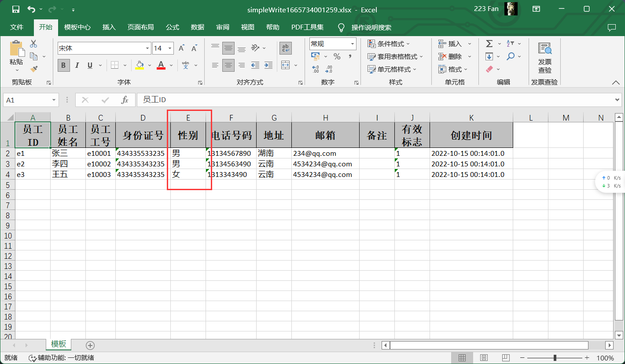This screenshot has width=625, height=364.
Task: Open the 单元格样式 cell styles dropdown
Action: pos(392,69)
